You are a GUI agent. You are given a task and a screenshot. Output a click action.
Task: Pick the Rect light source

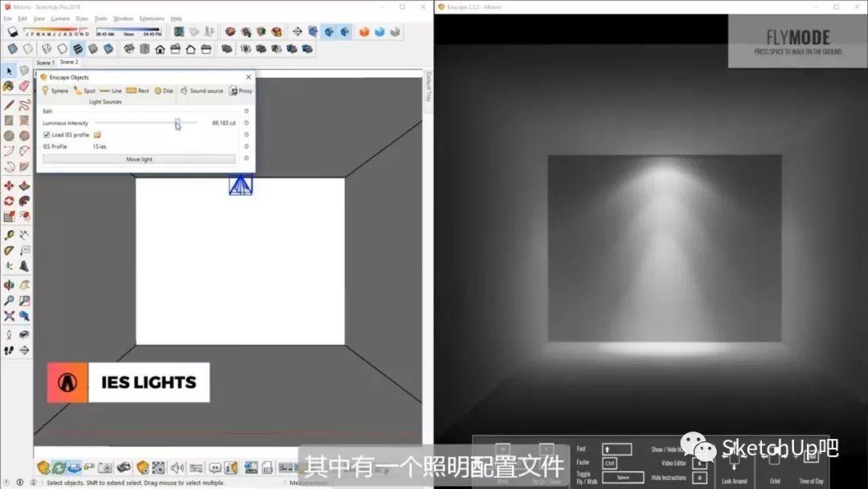(137, 91)
